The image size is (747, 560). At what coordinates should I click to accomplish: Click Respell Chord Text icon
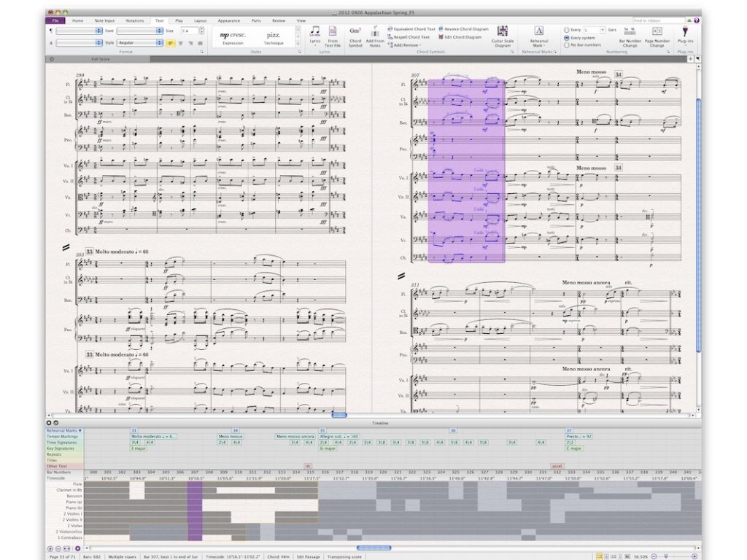(x=390, y=36)
